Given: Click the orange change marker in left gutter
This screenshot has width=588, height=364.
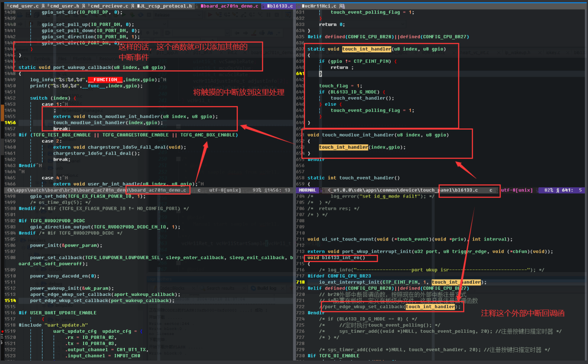Looking at the screenshot, I should click(2, 113).
